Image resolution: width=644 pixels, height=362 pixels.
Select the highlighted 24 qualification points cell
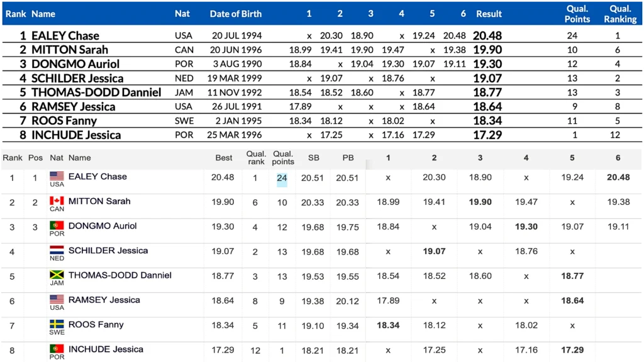(282, 178)
